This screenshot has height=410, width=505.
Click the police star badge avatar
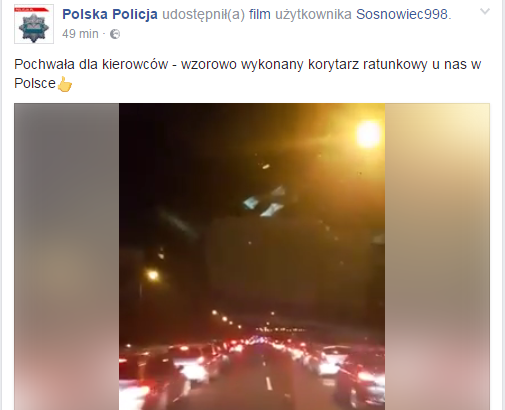[34, 24]
